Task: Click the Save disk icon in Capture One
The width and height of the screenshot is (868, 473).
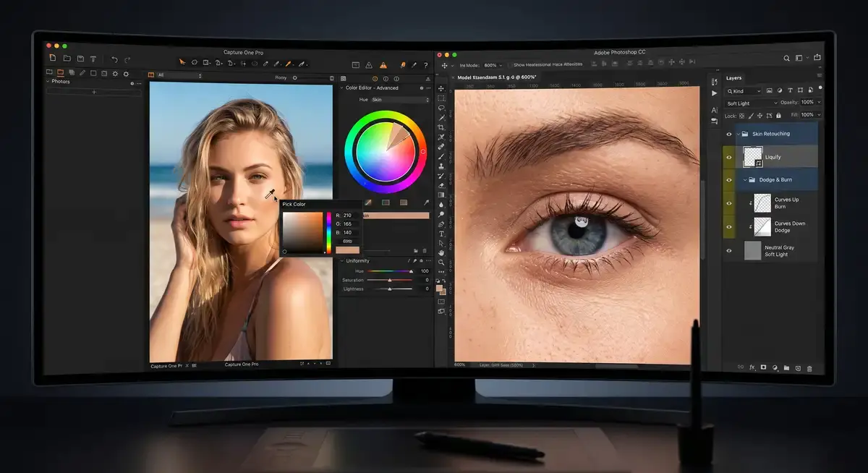Action: [80, 59]
